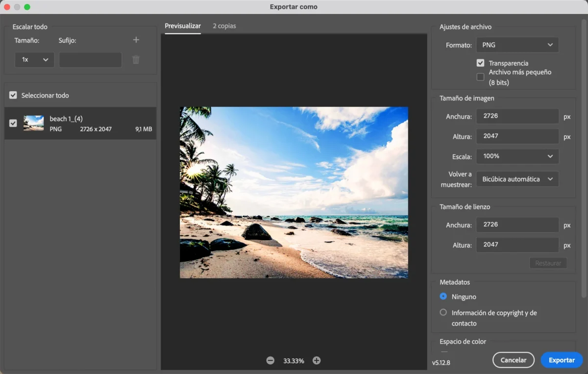588x374 pixels.
Task: Expand the Escala 100% dropdown
Action: pyautogui.click(x=517, y=156)
